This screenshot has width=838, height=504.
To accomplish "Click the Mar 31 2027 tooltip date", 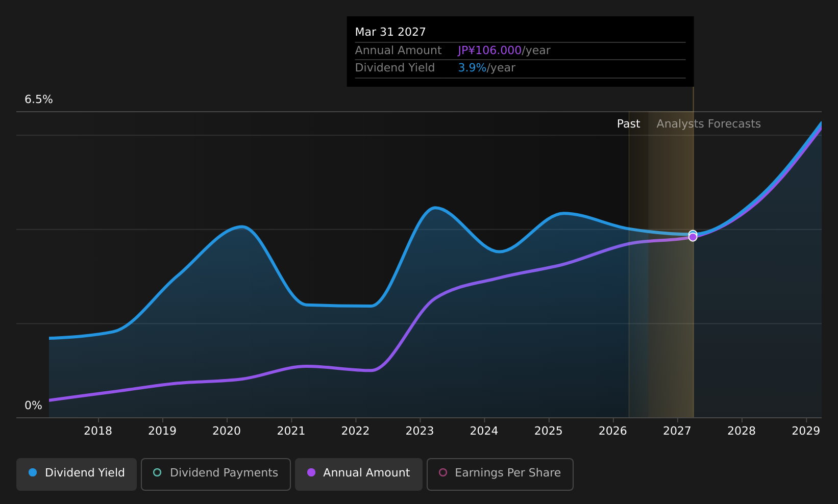I will coord(390,32).
